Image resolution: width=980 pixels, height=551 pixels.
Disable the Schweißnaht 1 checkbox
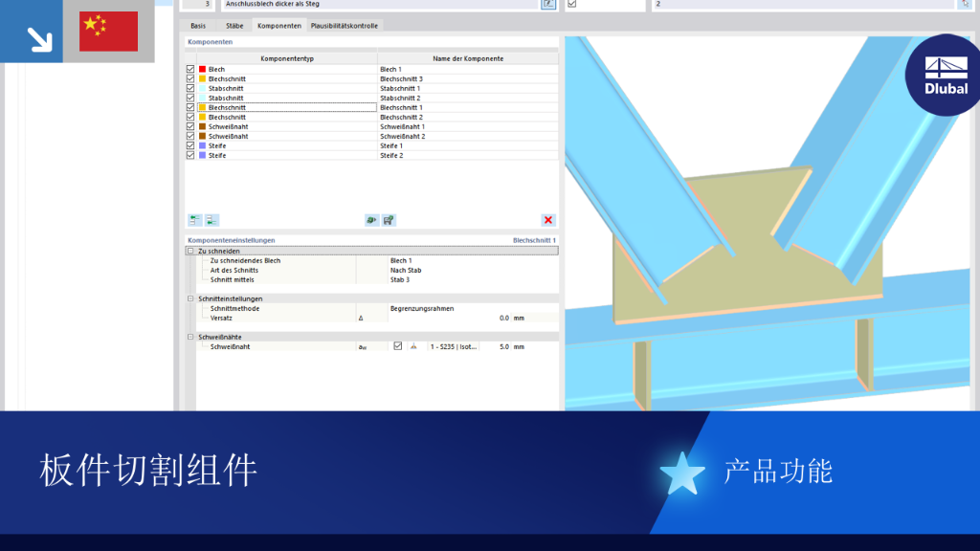click(190, 126)
